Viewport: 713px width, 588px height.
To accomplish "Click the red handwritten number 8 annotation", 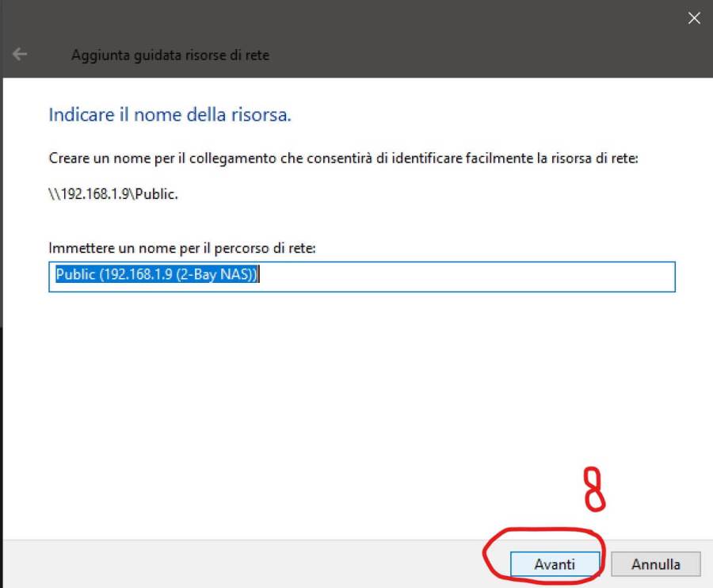I will tap(593, 489).
